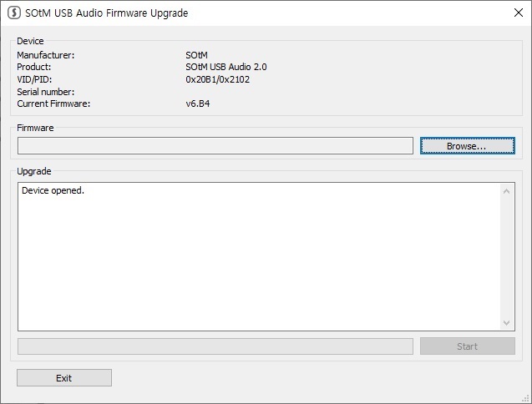The height and width of the screenshot is (404, 532).
Task: Click the Manufacturer label
Action: pos(46,55)
